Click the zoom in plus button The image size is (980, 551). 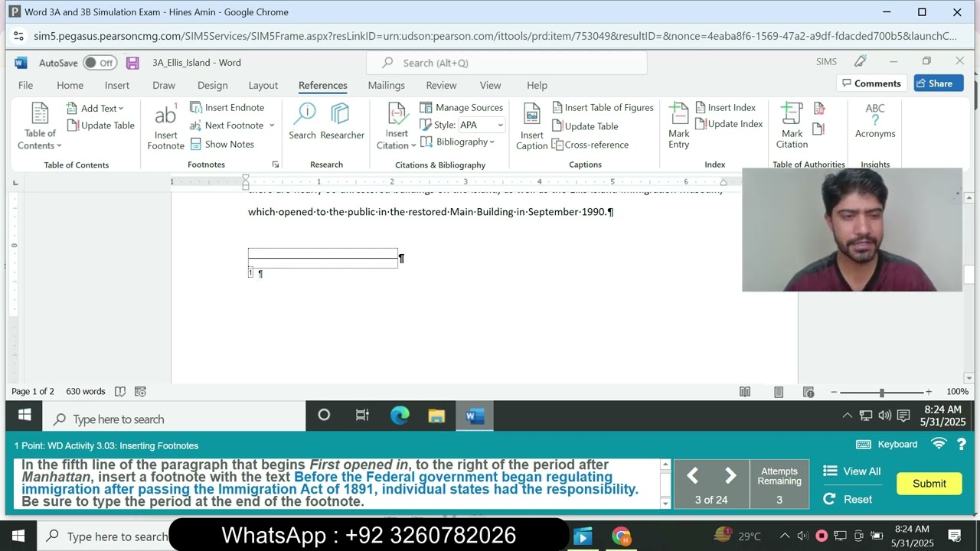[x=929, y=392]
